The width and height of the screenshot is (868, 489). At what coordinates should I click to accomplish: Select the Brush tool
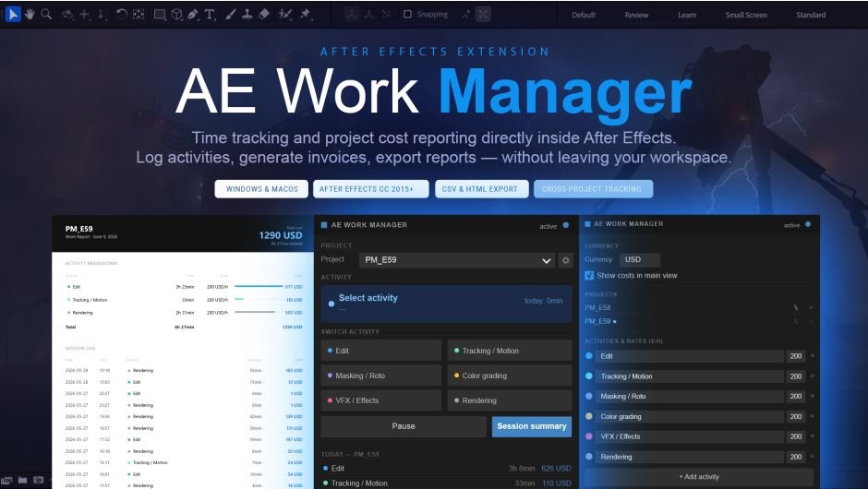230,15
